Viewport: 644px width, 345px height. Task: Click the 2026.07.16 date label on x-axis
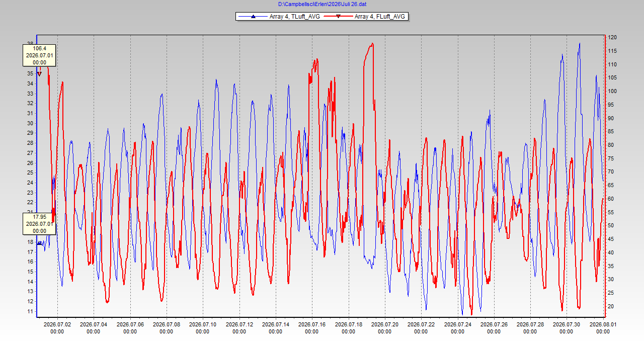[312, 328]
